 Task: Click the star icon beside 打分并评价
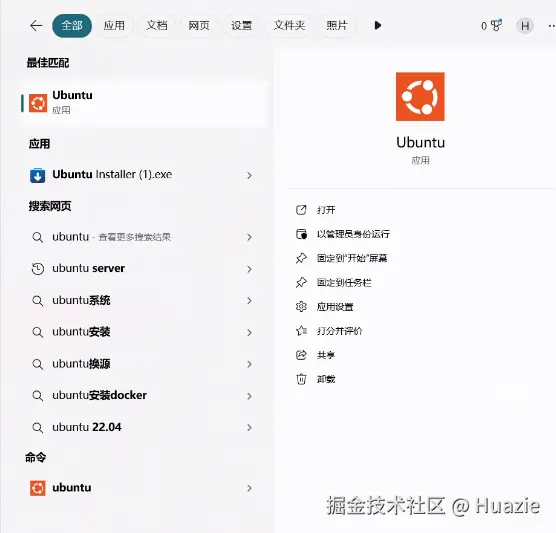tap(301, 331)
